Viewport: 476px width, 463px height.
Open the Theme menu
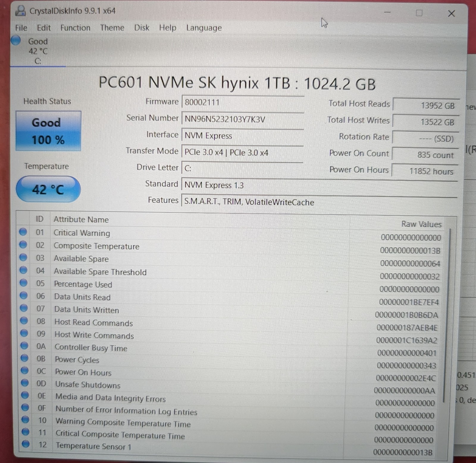[x=112, y=28]
